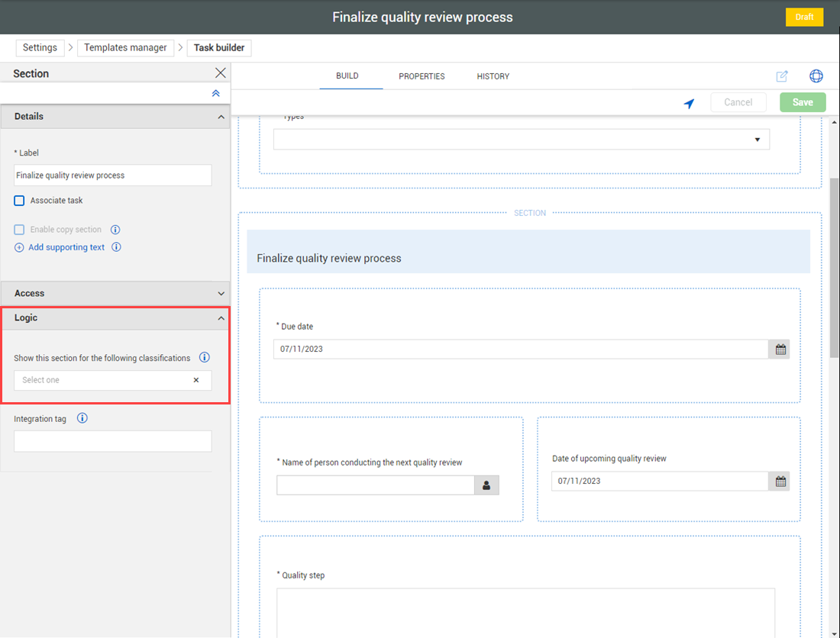Image resolution: width=840 pixels, height=638 pixels.
Task: Click the Draft status badge
Action: click(x=804, y=17)
